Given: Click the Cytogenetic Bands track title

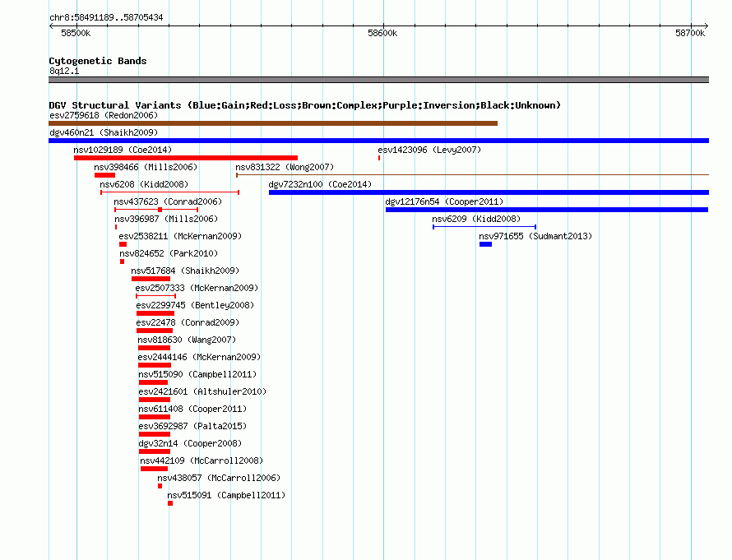Looking at the screenshot, I should click(98, 61).
